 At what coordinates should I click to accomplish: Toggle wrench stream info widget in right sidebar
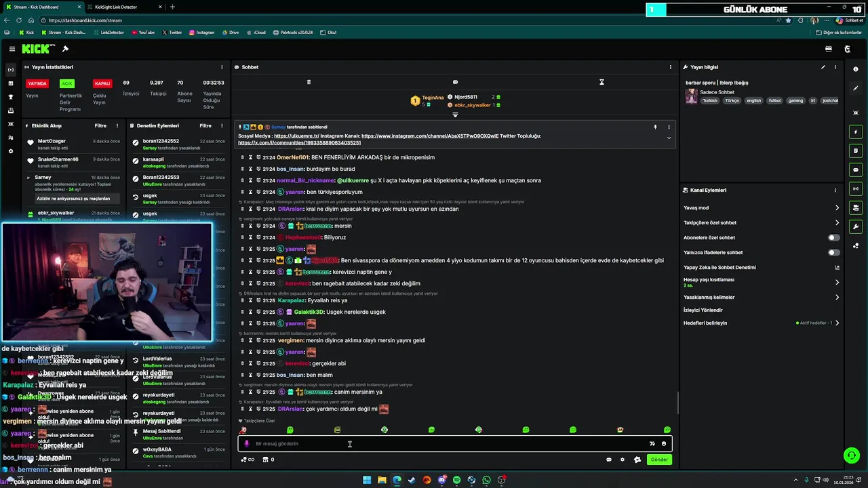point(856,226)
